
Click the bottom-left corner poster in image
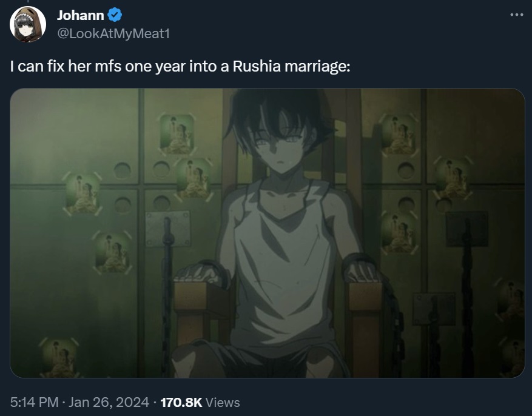click(59, 358)
